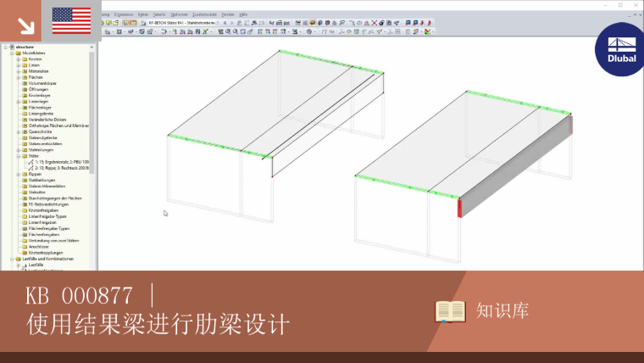The image size is (644, 363).
Task: Click the white arrow icon in corner
Action: [x=26, y=26]
